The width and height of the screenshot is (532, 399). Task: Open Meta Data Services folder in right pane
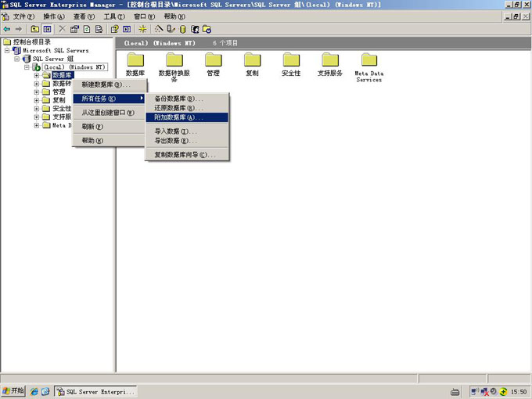click(x=369, y=67)
